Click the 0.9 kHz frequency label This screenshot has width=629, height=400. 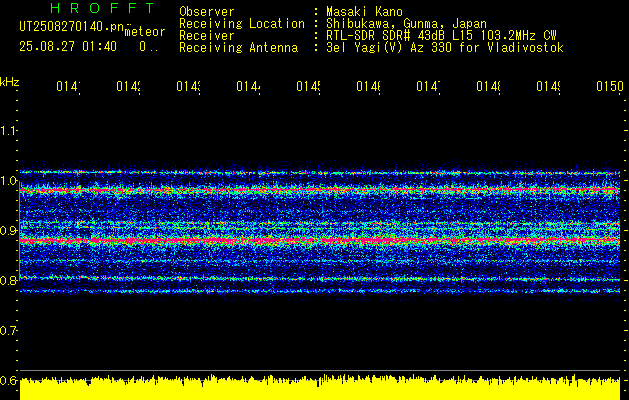point(8,231)
